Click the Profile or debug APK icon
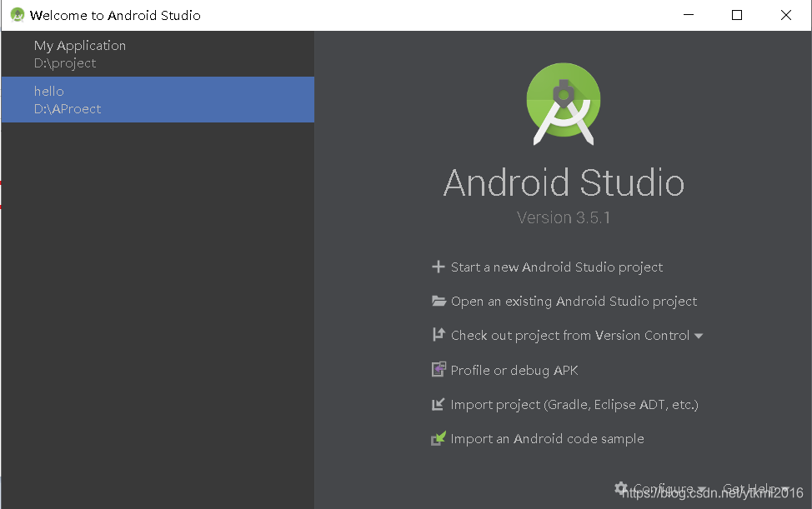 coord(439,369)
